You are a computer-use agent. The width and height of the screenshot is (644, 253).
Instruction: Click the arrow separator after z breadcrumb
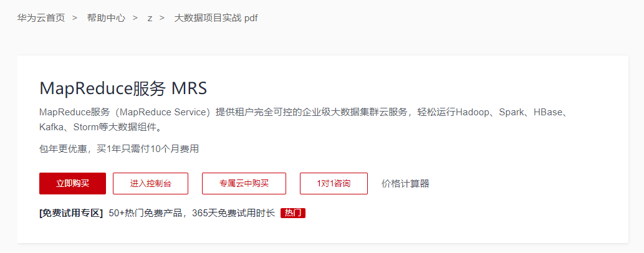(x=162, y=18)
